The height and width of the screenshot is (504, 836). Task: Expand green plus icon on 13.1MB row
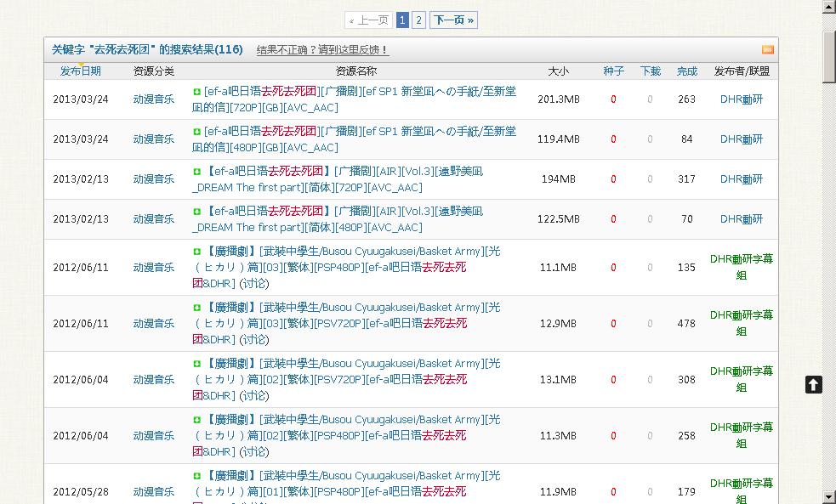pos(196,364)
